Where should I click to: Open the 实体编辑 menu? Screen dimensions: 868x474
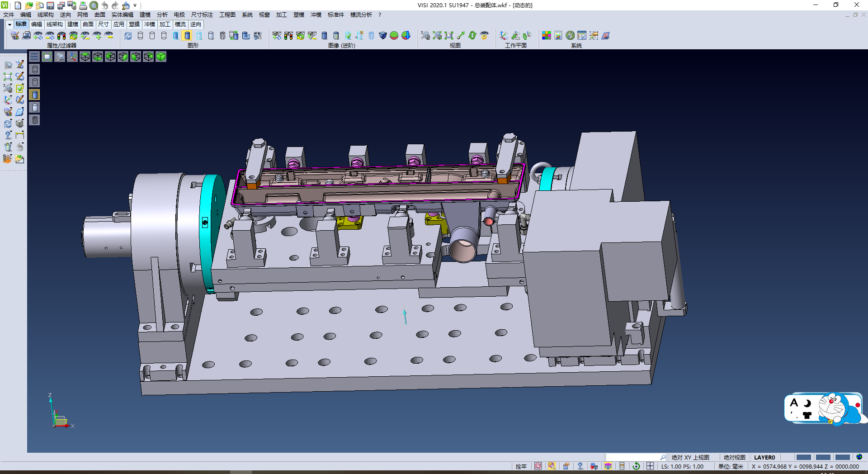pos(122,15)
